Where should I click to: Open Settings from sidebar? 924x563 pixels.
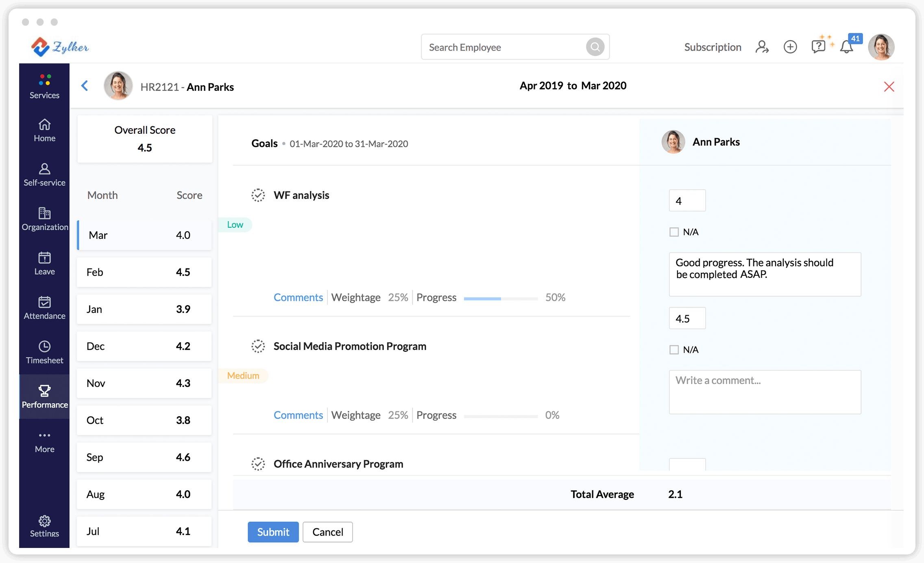point(44,526)
